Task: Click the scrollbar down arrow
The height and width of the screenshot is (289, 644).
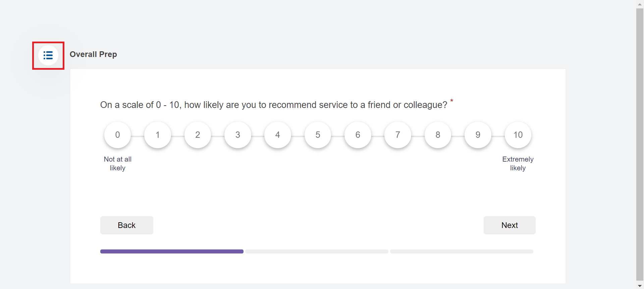Action: coord(640,286)
